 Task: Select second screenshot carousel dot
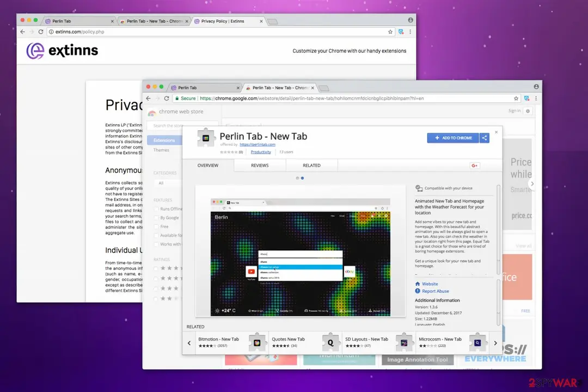(302, 178)
